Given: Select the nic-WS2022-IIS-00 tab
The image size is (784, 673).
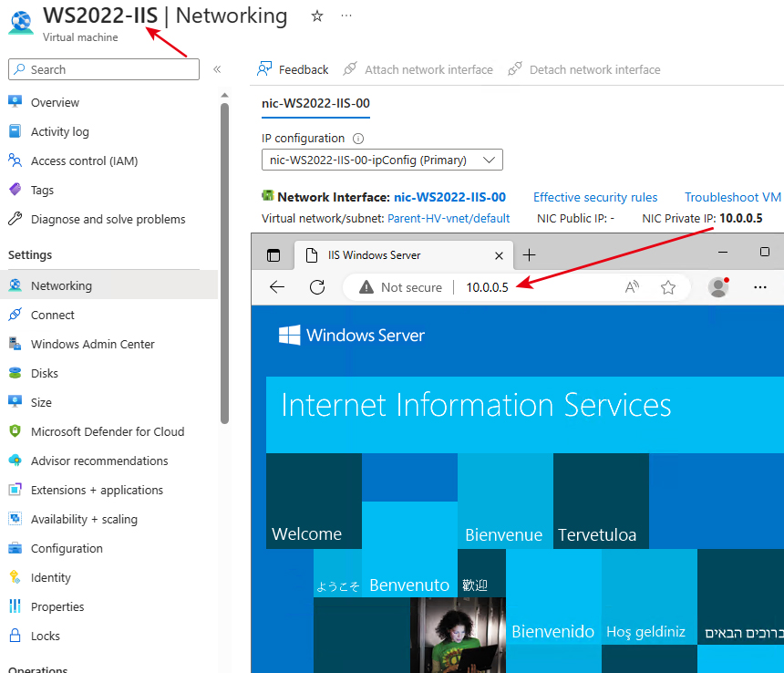Looking at the screenshot, I should pos(315,103).
